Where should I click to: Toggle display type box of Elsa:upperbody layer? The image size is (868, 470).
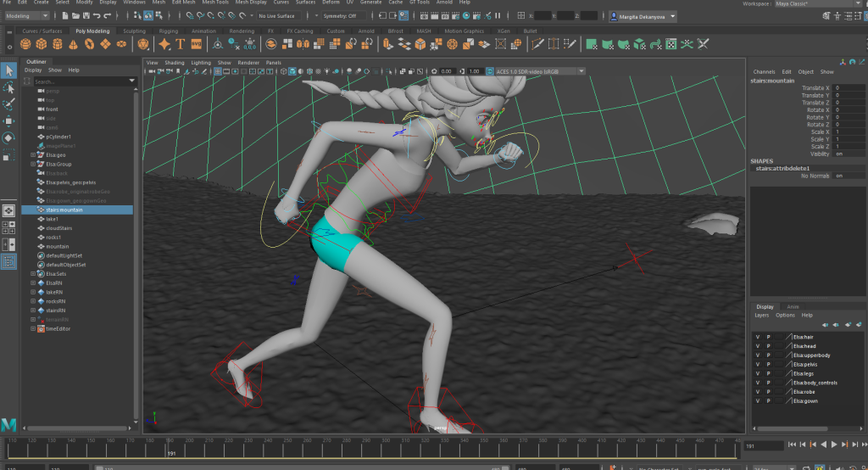click(779, 355)
